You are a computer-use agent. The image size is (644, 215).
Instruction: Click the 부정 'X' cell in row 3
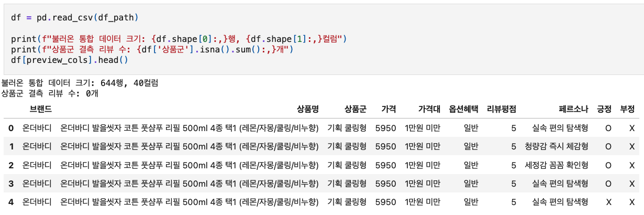(x=632, y=183)
